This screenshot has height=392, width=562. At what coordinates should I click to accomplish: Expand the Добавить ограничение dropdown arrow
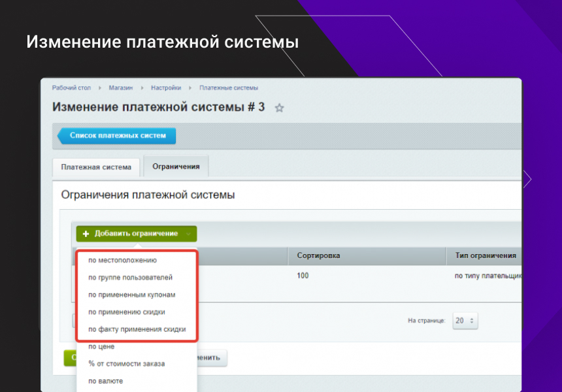[x=188, y=234]
